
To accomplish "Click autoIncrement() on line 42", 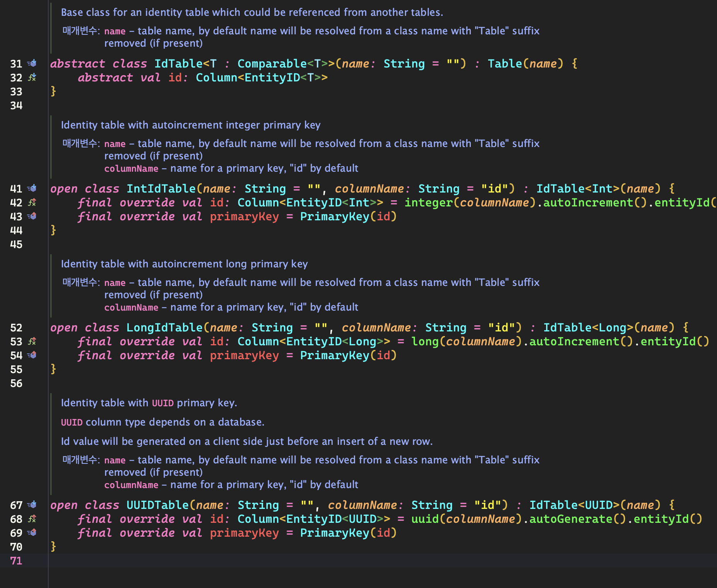I will click(x=595, y=203).
